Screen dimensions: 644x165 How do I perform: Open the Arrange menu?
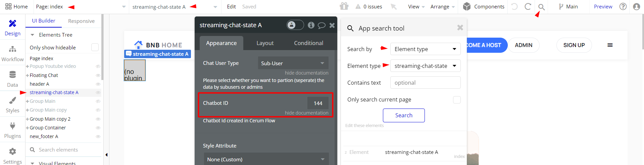point(442,7)
